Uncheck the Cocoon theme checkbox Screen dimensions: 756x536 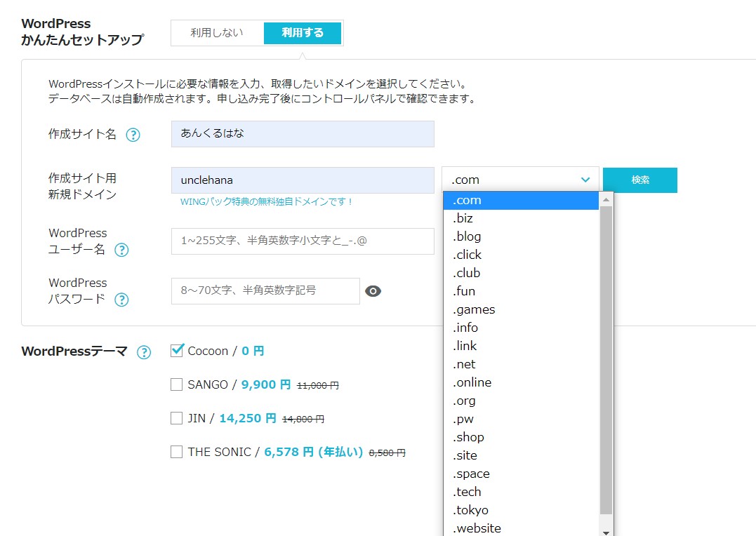point(177,350)
